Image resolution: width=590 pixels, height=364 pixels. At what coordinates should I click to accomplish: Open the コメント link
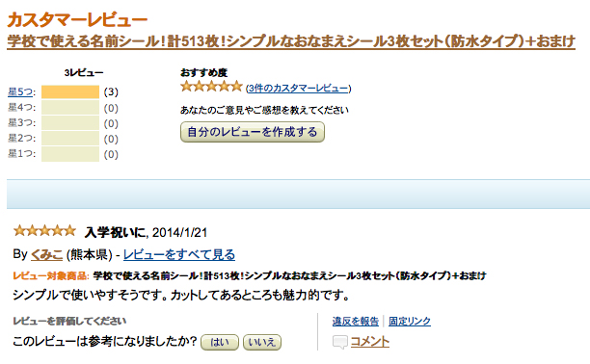370,342
